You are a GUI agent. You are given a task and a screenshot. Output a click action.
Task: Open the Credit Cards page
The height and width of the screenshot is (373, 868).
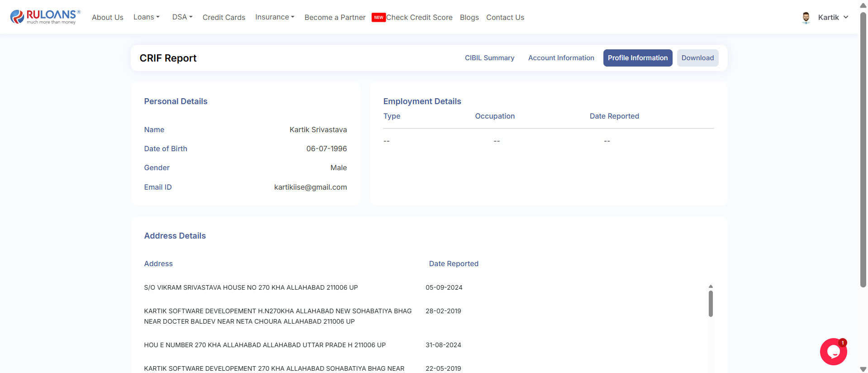[x=224, y=18]
